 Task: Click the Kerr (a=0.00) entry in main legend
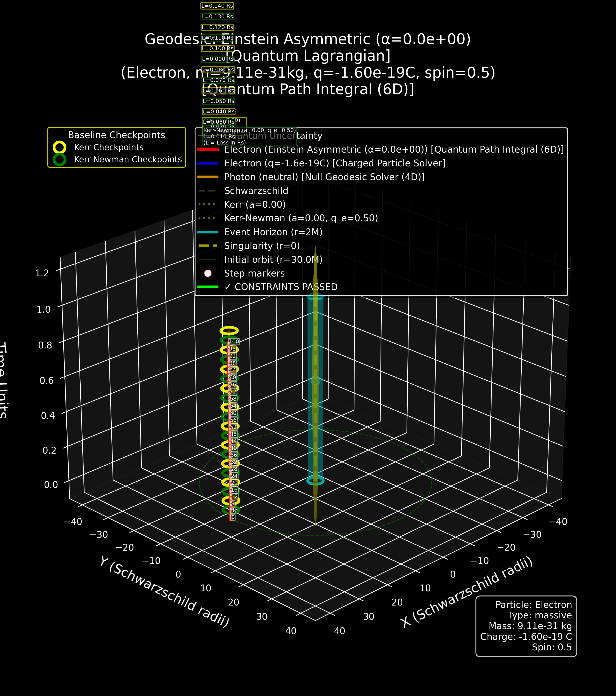tap(255, 205)
